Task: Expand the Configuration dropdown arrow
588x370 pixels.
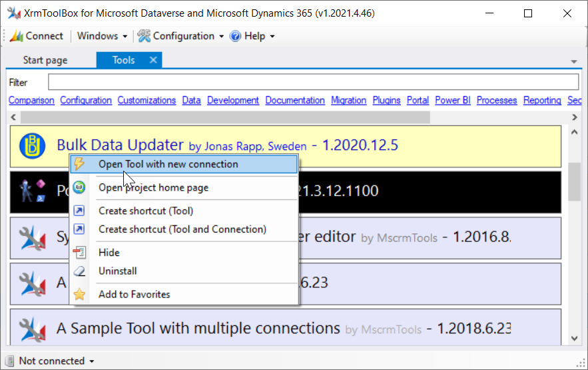Action: point(221,37)
